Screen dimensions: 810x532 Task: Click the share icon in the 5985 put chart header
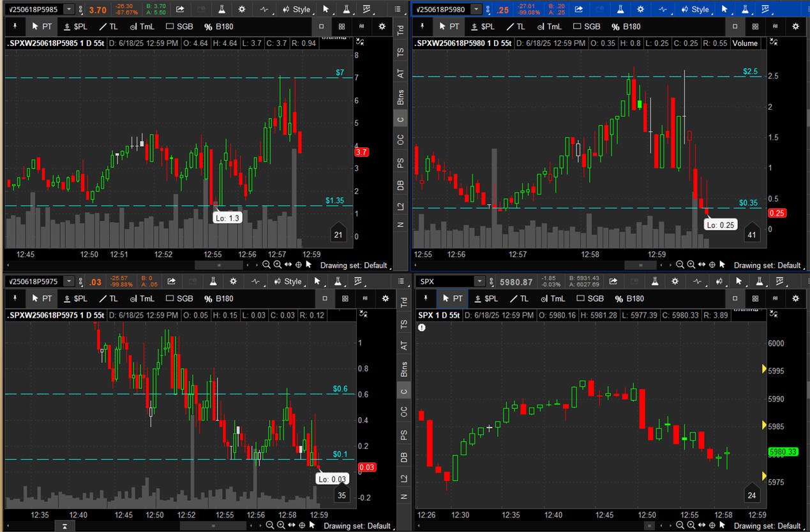click(180, 10)
